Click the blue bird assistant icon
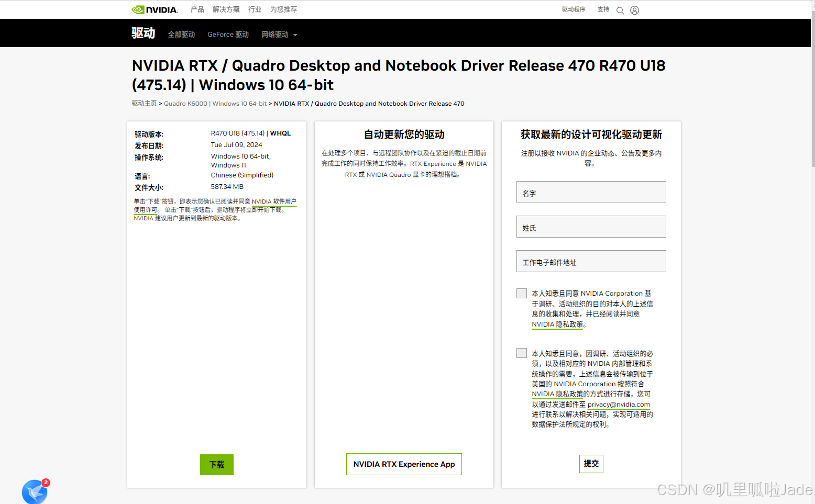 [x=35, y=492]
